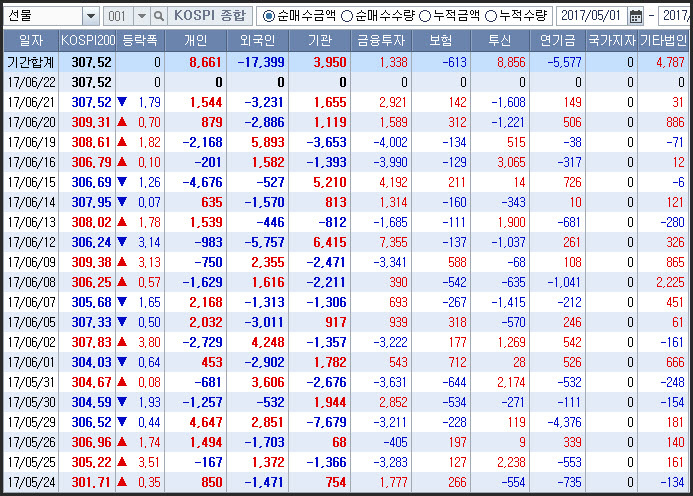
Task: Click foreigner value -5,757
Action: pos(265,242)
